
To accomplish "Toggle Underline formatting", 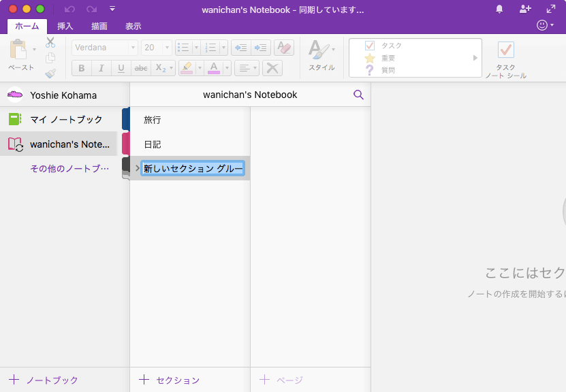I will (x=121, y=68).
